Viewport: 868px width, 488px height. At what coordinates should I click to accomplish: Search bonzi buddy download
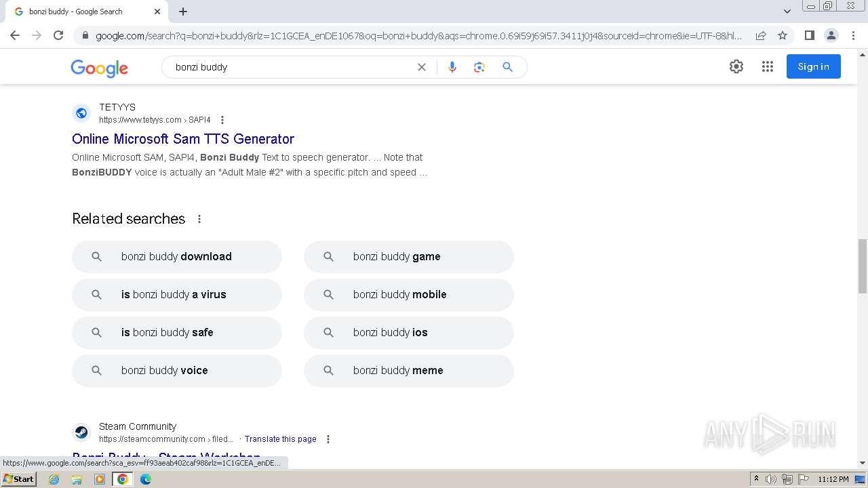pos(177,257)
